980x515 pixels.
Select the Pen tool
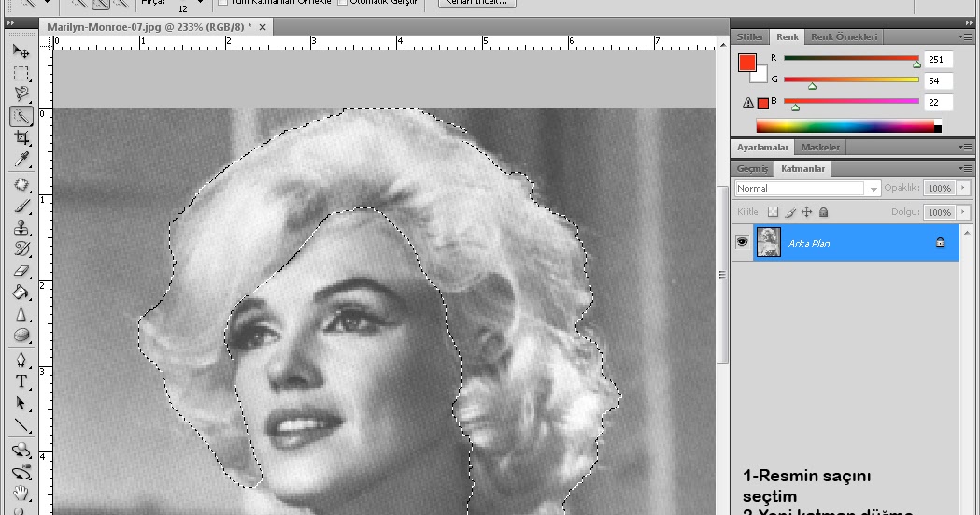pos(21,360)
